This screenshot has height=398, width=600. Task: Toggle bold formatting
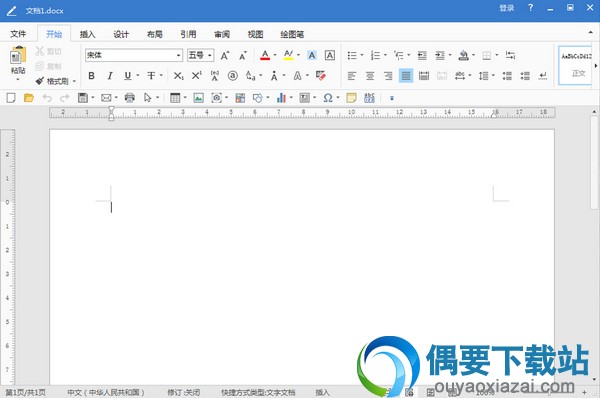[x=91, y=76]
